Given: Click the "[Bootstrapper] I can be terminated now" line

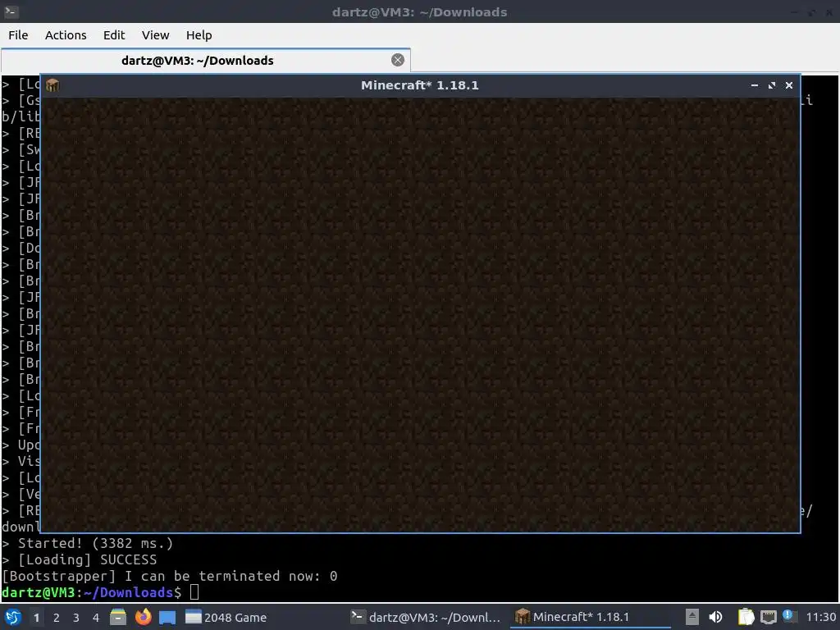Looking at the screenshot, I should coord(169,577).
